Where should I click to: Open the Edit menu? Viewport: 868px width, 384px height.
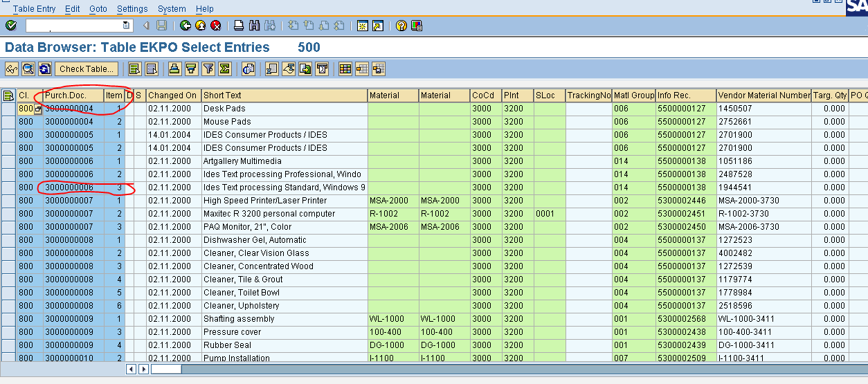(x=72, y=9)
